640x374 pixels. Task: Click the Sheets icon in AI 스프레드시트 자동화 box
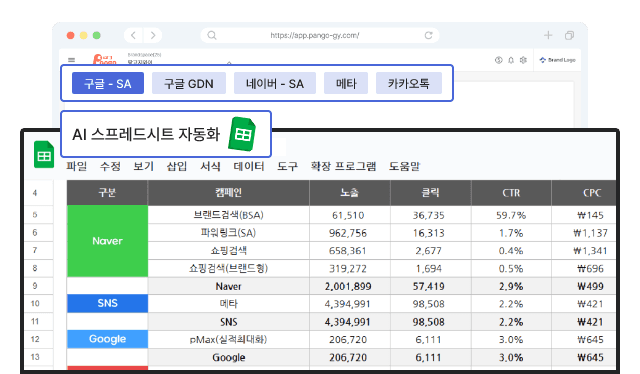[242, 134]
